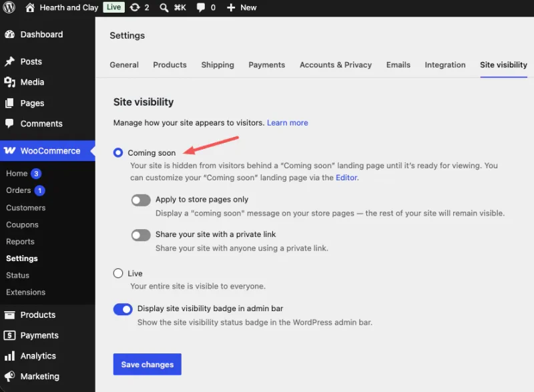Go to Accounts & Privacy tab
This screenshot has width=534, height=392.
pyautogui.click(x=336, y=65)
